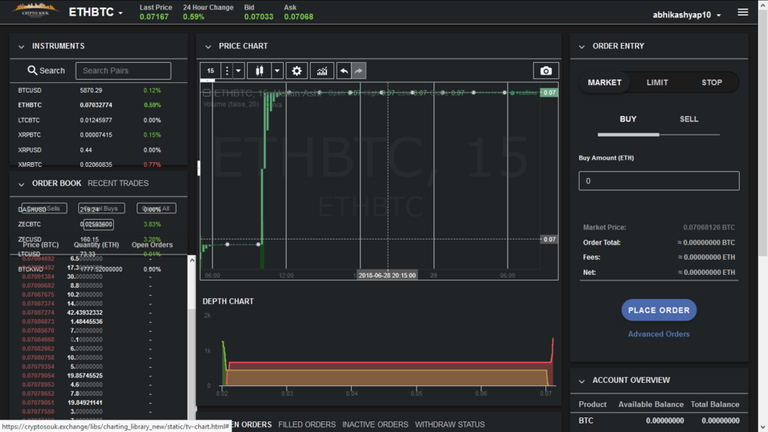Collapse the Order Entry panel chevron

(x=581, y=47)
